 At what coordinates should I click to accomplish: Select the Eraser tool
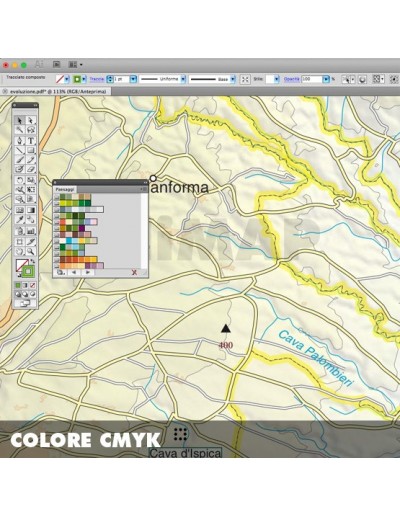(31, 169)
